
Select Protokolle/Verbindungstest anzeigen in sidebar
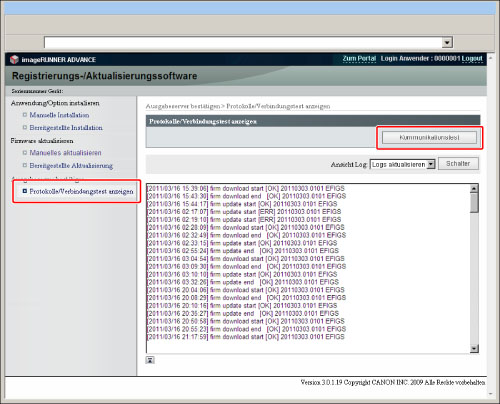(x=81, y=191)
